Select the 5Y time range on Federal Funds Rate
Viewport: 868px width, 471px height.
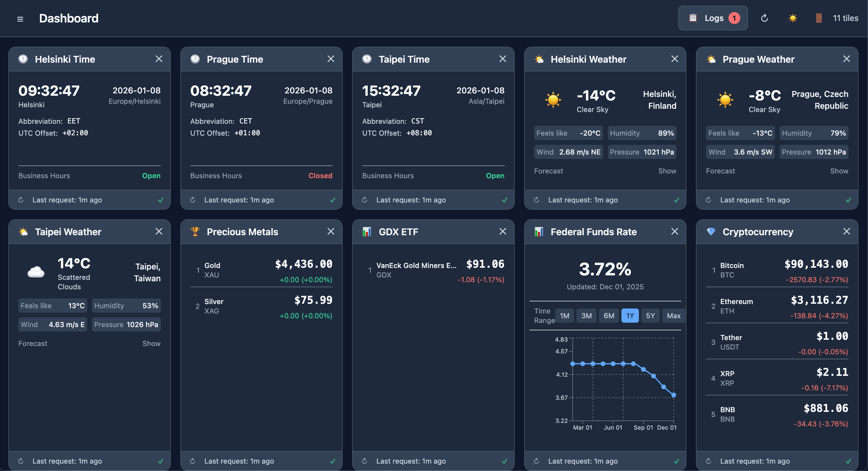(x=650, y=316)
